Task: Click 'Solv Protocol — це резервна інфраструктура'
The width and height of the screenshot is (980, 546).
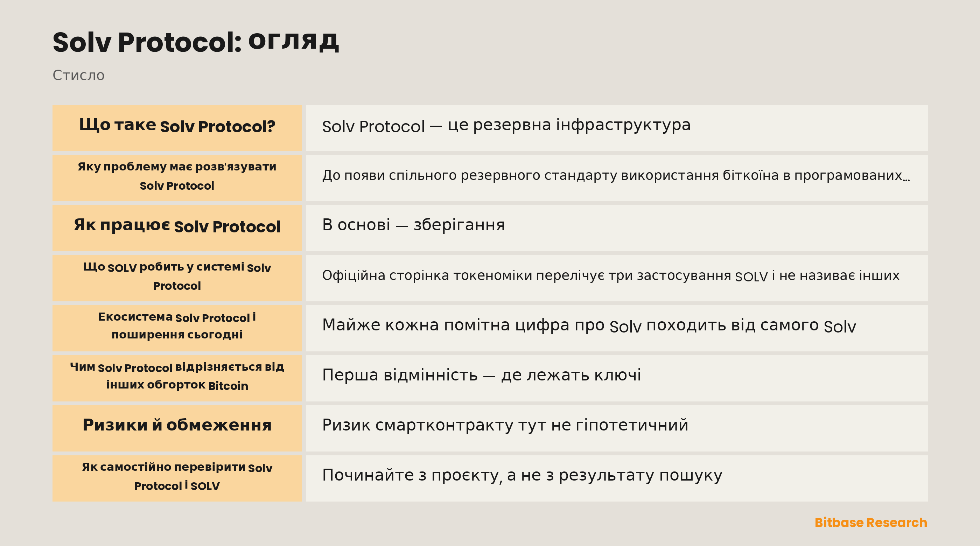Action: click(x=506, y=126)
